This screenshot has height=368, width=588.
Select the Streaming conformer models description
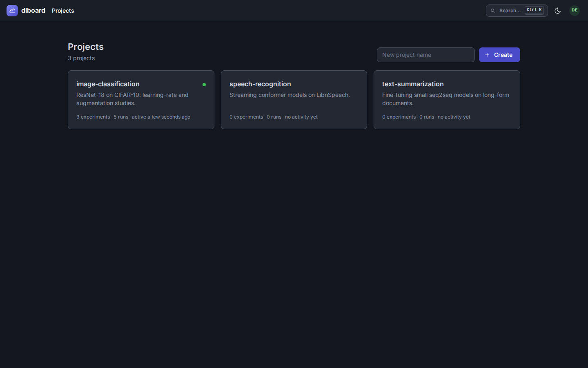click(x=290, y=95)
